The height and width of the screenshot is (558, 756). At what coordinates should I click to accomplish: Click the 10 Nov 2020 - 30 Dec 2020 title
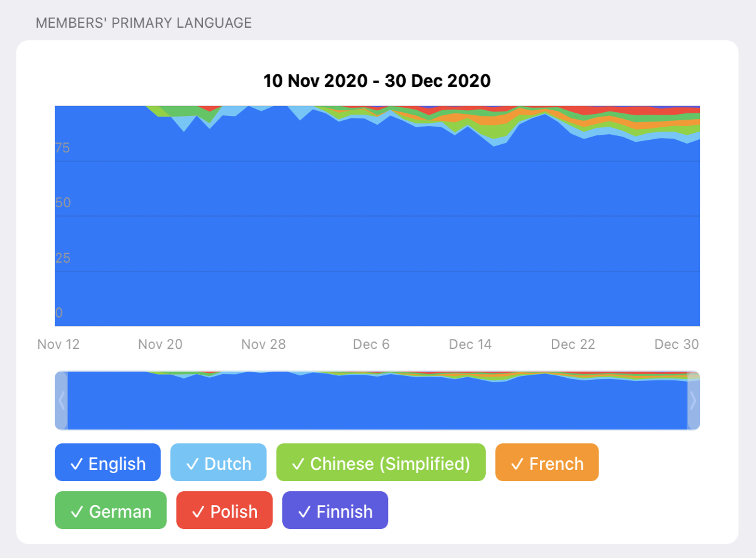click(377, 81)
